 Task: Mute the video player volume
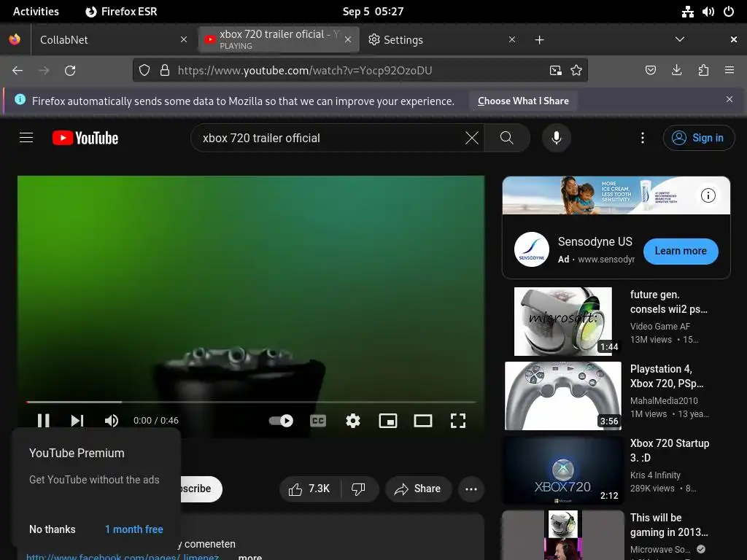pos(111,421)
